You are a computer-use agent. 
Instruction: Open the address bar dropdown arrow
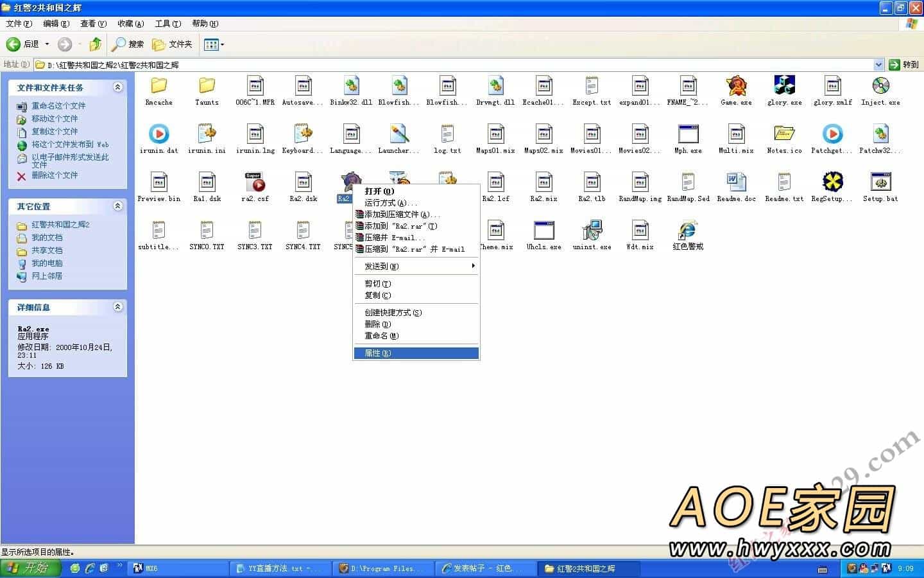point(878,65)
